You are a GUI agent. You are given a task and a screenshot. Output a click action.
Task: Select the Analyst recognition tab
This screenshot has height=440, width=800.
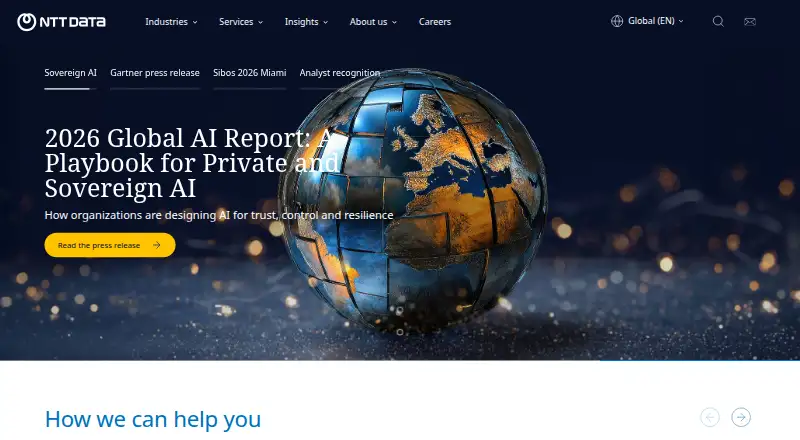(x=339, y=73)
